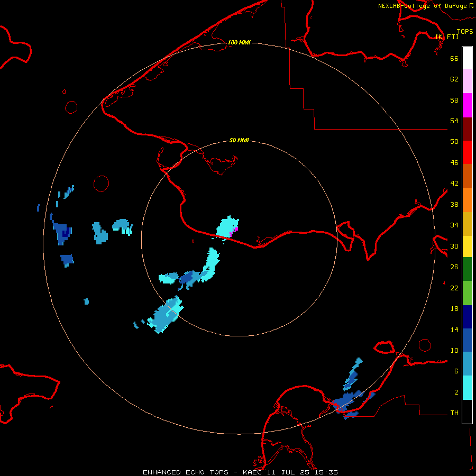Select the dark red legend swatch
476x476 pixels.
pos(467,129)
